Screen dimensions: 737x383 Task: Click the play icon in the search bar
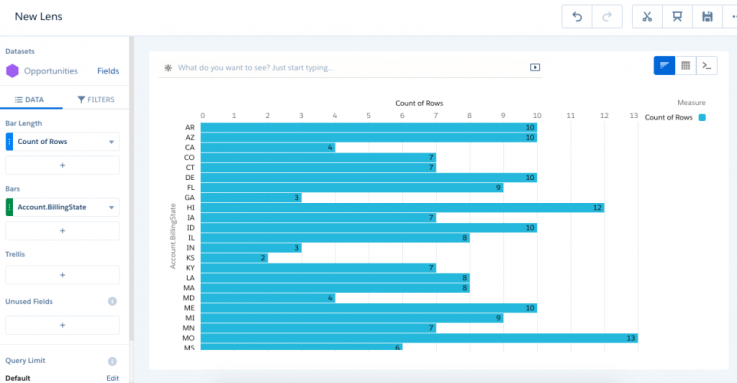[x=535, y=67]
